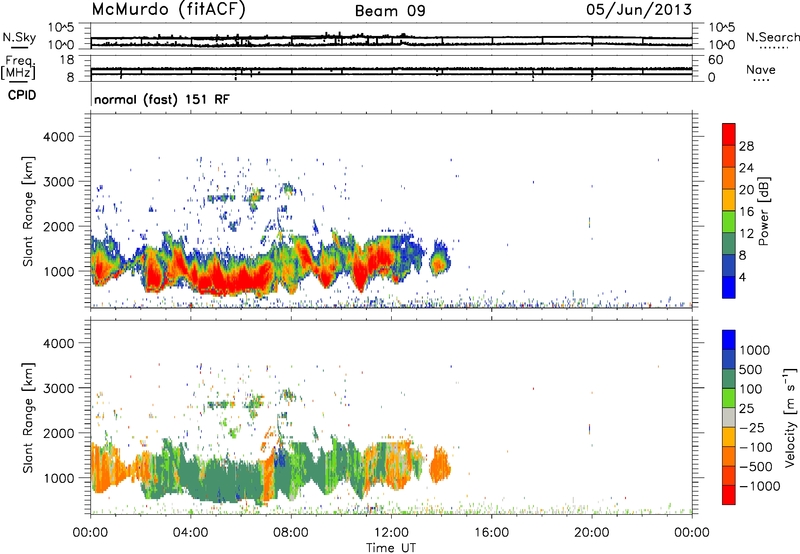Click the 16:00 time tick label

click(491, 533)
